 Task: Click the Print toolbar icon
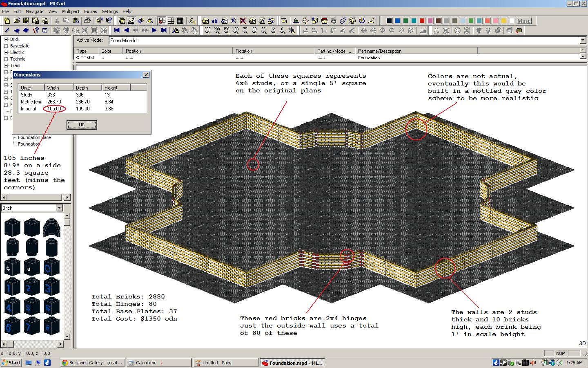[x=87, y=21]
